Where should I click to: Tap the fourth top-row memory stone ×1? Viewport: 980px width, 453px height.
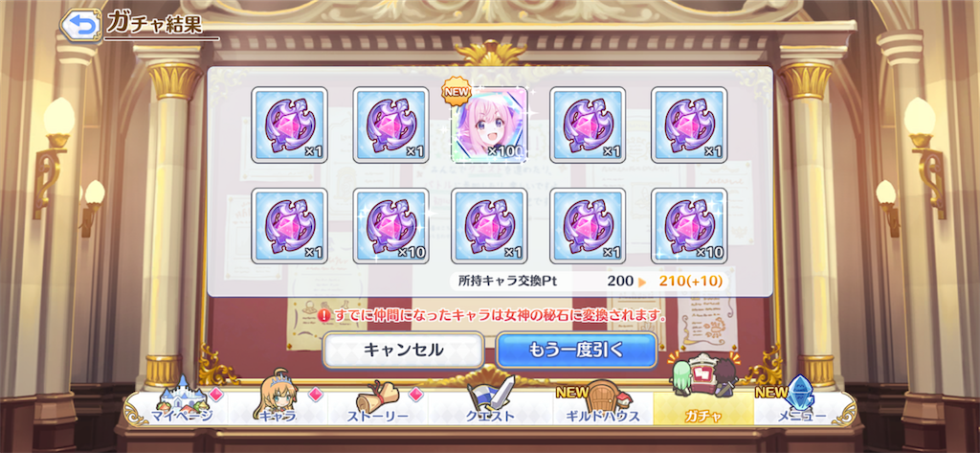point(588,125)
